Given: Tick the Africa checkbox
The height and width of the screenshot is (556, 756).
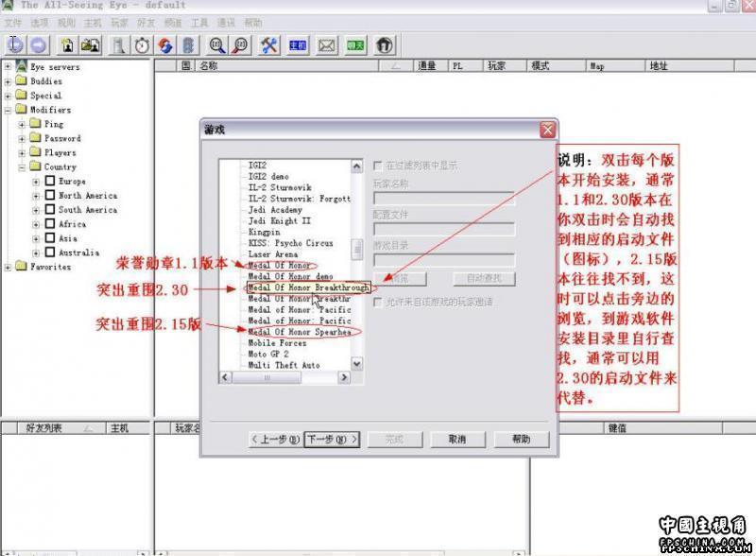Looking at the screenshot, I should coord(50,223).
